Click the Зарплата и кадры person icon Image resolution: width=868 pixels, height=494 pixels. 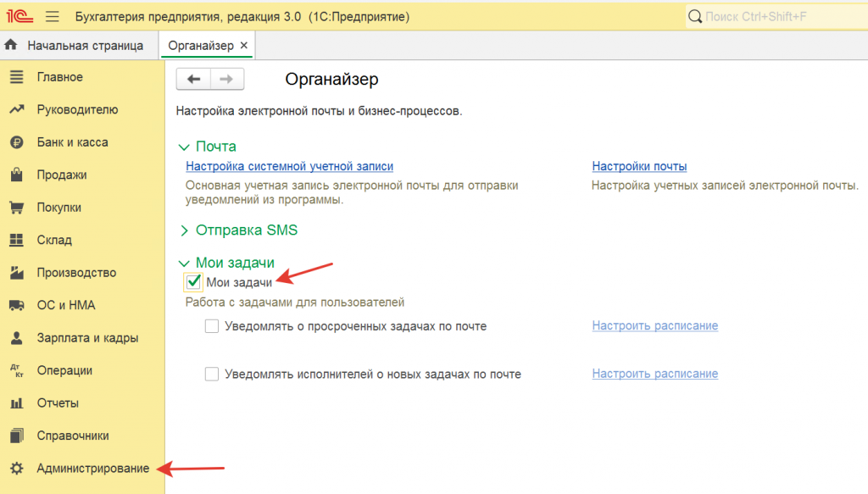pyautogui.click(x=17, y=338)
